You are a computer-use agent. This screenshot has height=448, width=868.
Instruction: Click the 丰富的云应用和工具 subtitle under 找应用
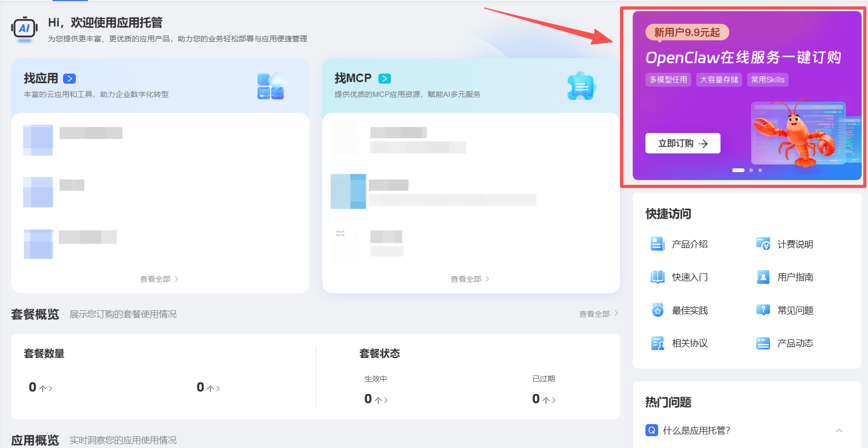[x=96, y=94]
